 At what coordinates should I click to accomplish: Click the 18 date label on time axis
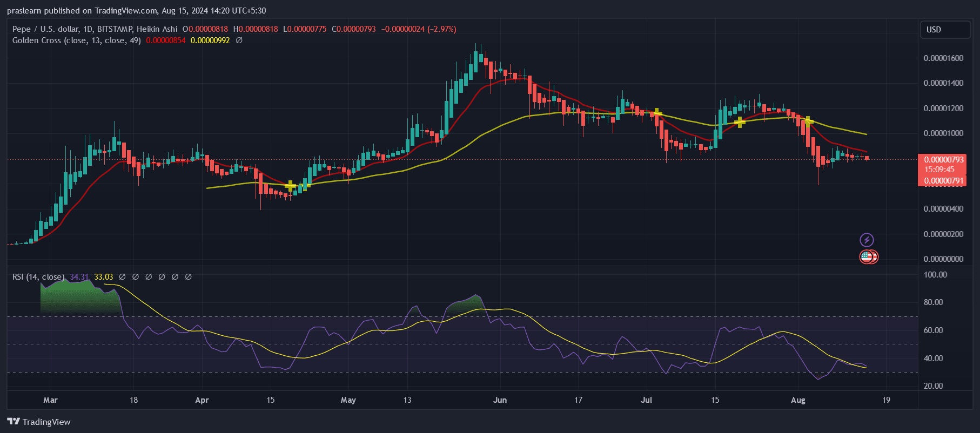[133, 400]
